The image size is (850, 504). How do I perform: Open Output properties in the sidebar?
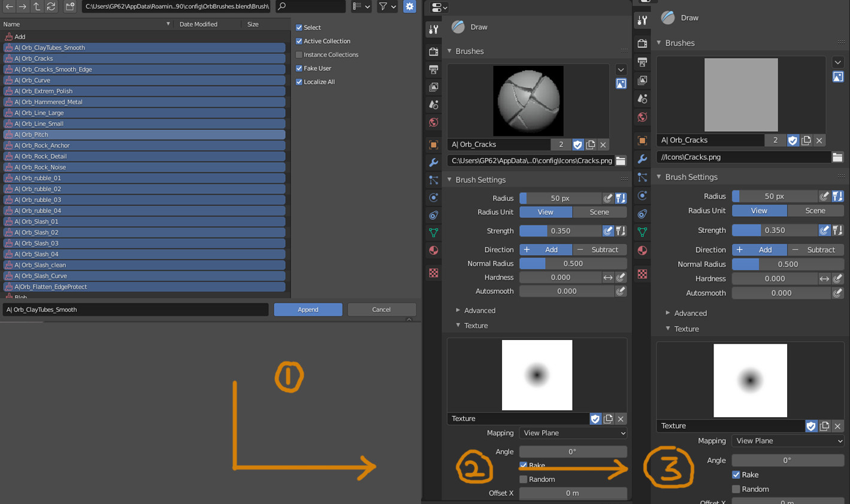coord(433,69)
